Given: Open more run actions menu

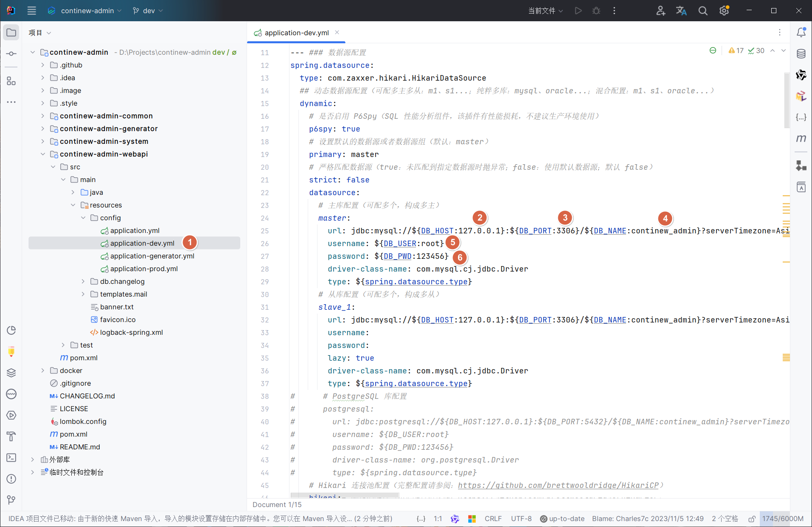Looking at the screenshot, I should tap(614, 11).
